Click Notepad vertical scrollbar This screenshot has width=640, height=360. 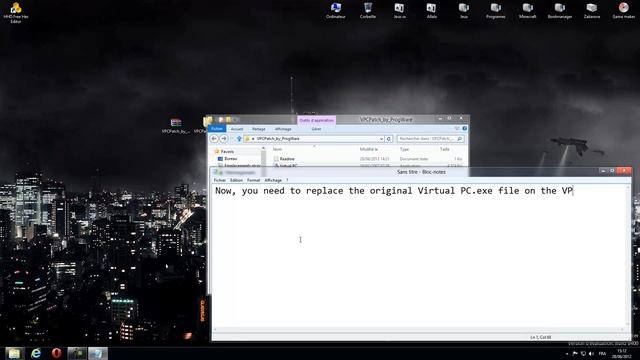click(629, 256)
